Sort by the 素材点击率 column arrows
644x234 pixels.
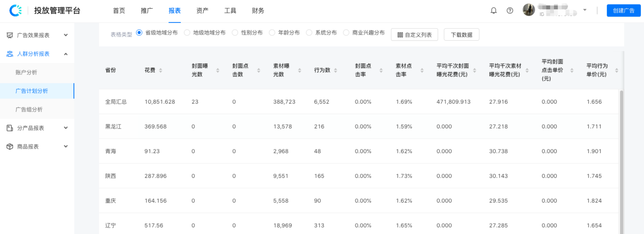(422, 70)
